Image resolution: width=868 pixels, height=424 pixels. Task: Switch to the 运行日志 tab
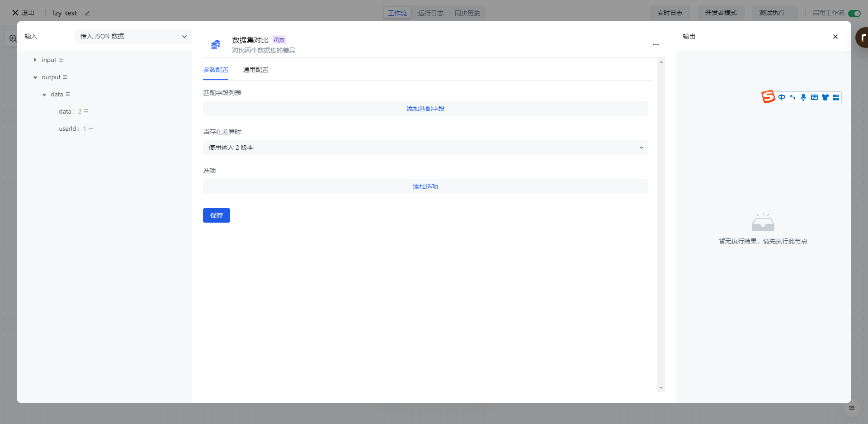click(430, 13)
